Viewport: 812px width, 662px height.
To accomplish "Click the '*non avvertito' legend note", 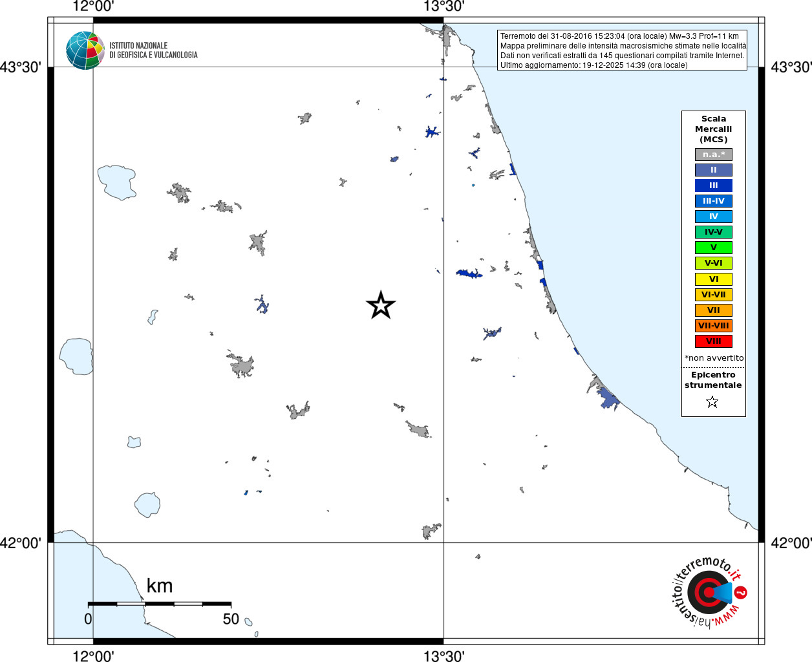I will point(714,358).
